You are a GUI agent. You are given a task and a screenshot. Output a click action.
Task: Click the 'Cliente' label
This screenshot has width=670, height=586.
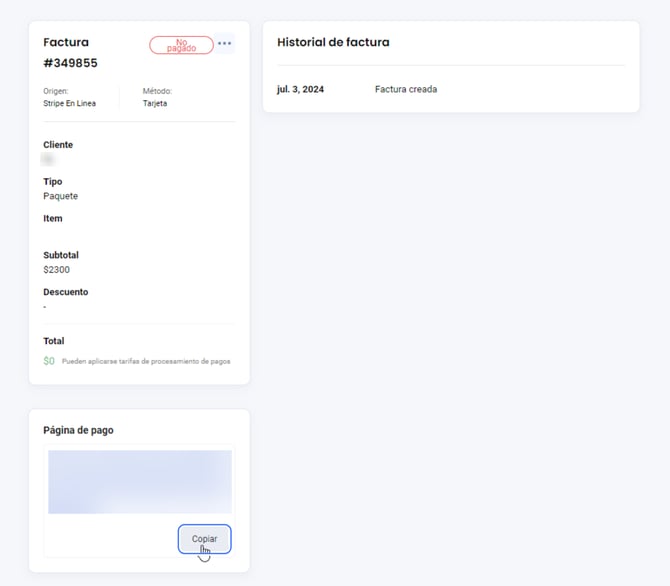58,144
